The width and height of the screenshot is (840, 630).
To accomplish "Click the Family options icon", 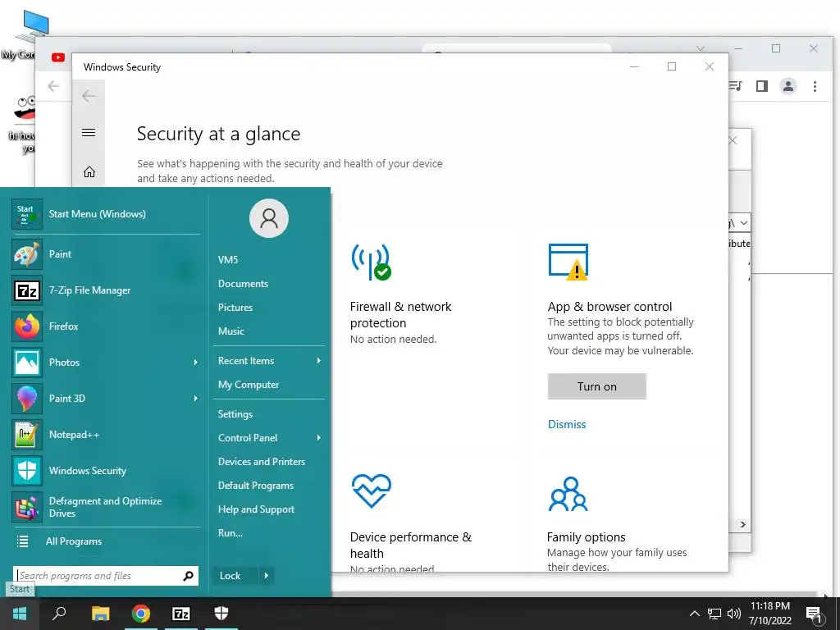I will (568, 494).
